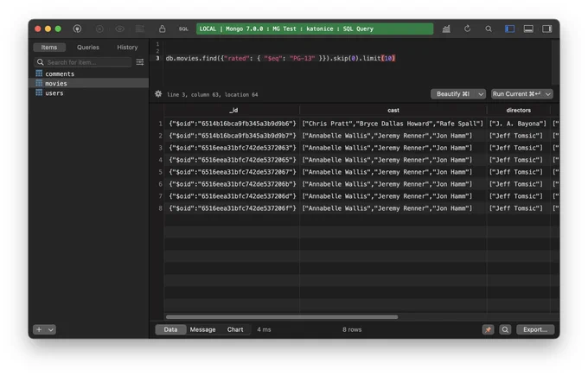Click the table icon beside comments
Viewport: 588px width, 376px height.
(x=39, y=73)
